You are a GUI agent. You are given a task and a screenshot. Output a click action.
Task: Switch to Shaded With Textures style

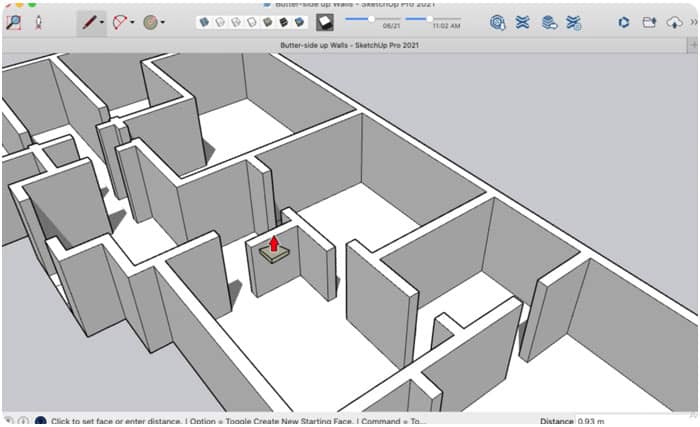pos(283,22)
